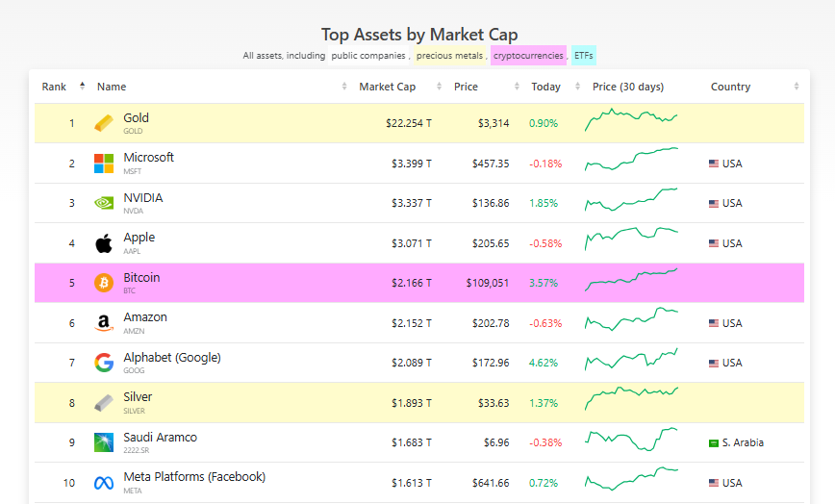
Task: Click the MSFT ticker symbol
Action: tap(133, 171)
